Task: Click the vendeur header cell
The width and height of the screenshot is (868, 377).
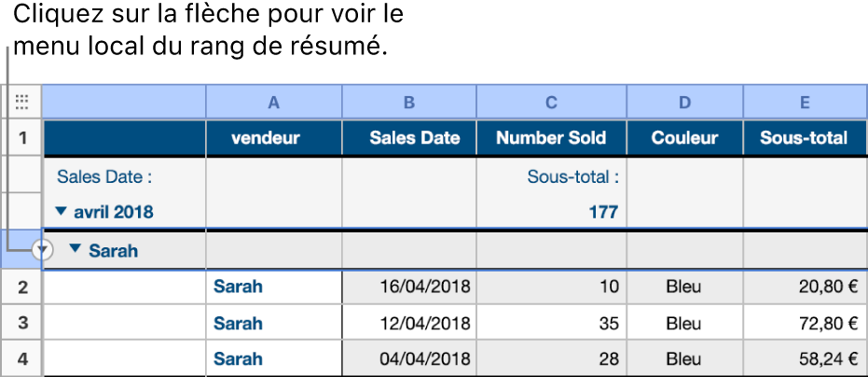Action: pyautogui.click(x=266, y=138)
